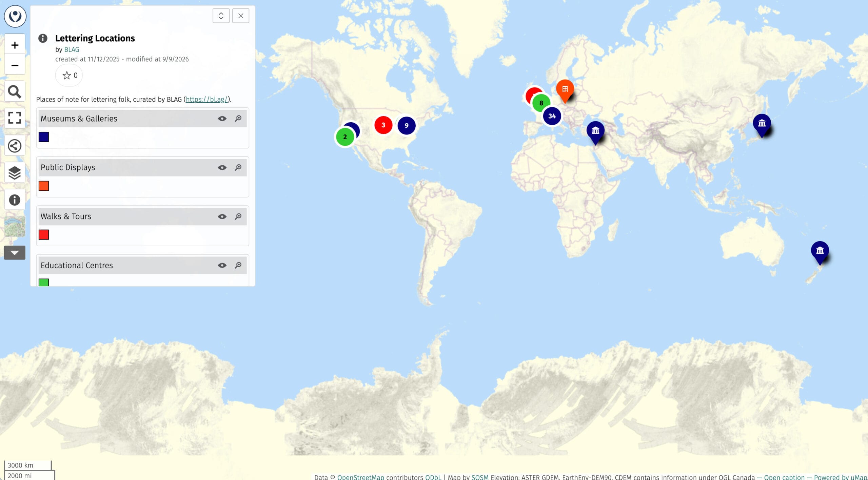
Task: Toggle panel size with up-down chevrons
Action: point(221,16)
